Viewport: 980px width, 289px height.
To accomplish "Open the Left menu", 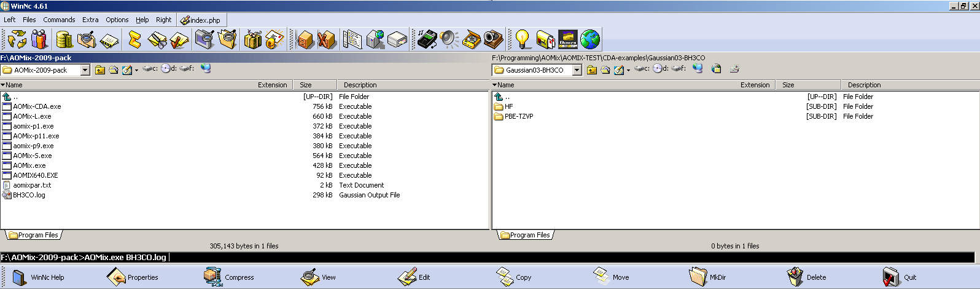I will pyautogui.click(x=10, y=20).
